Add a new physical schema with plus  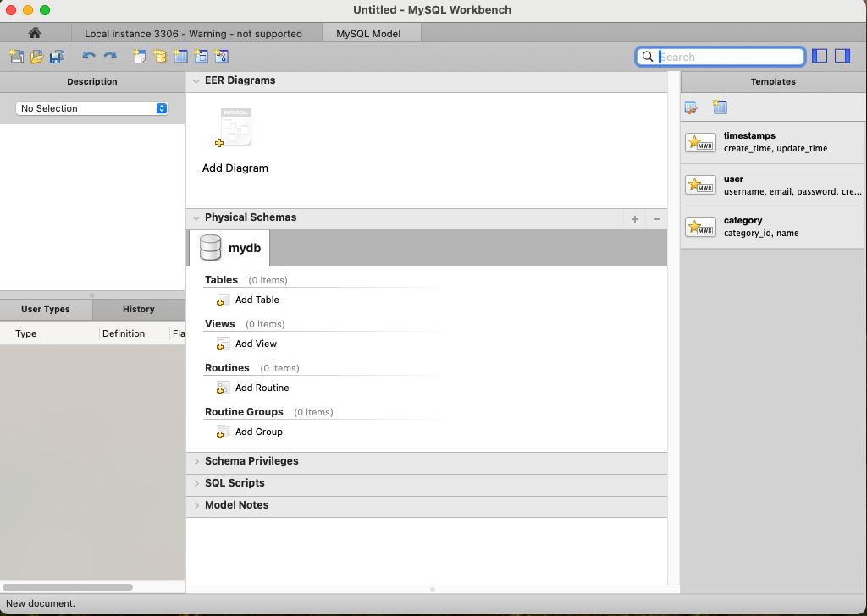[x=635, y=219]
